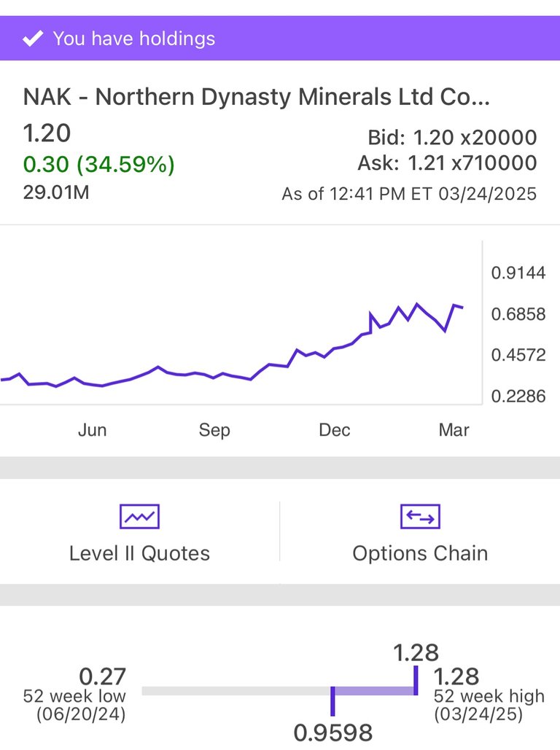Tap the green 0.30 (34.59%) price change
The width and height of the screenshot is (560, 750).
coord(99,165)
